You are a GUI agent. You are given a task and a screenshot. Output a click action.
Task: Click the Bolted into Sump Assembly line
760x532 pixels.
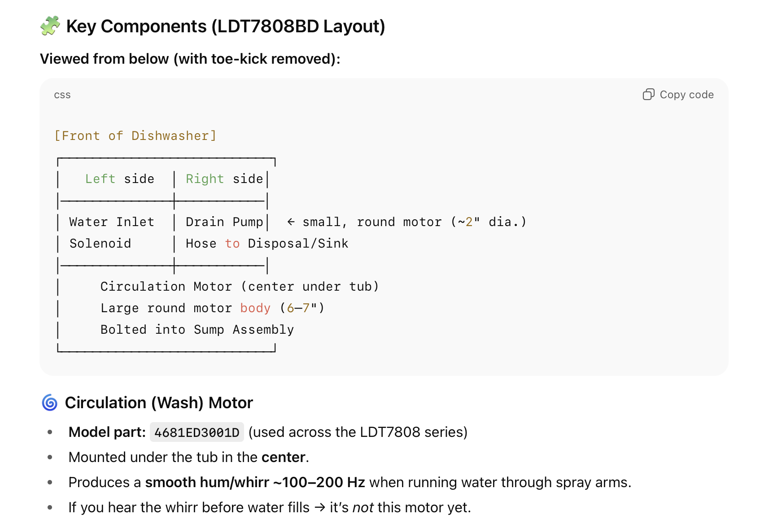coord(197,330)
